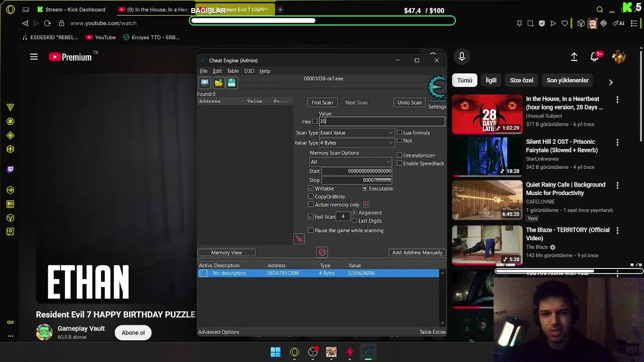
Task: Open the YouTube Premium home logo
Action: 70,57
